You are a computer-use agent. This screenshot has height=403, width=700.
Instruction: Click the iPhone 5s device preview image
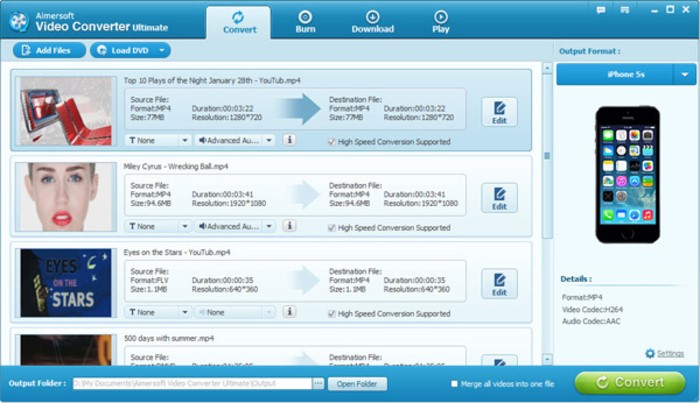pos(627,174)
